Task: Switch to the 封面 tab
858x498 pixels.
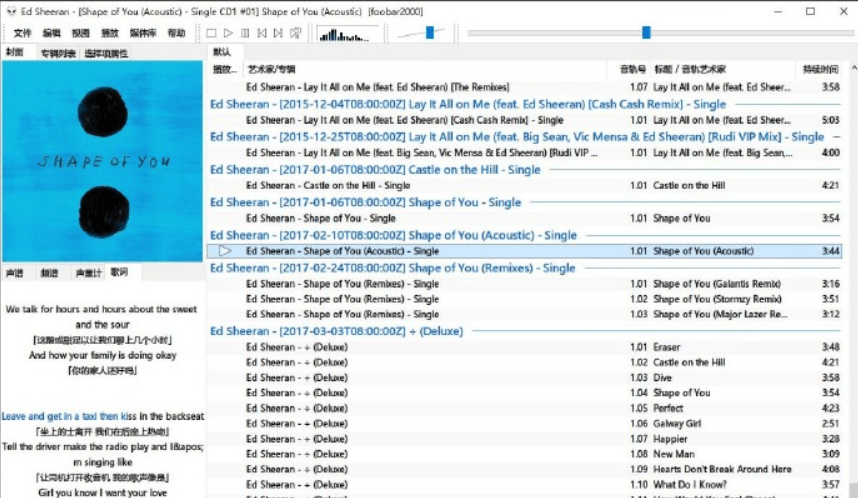Action: tap(15, 53)
